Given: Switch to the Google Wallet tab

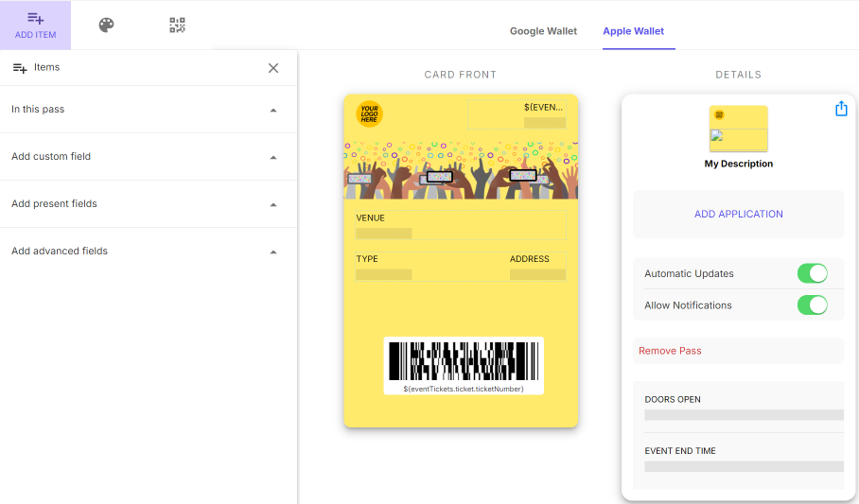Looking at the screenshot, I should [543, 31].
